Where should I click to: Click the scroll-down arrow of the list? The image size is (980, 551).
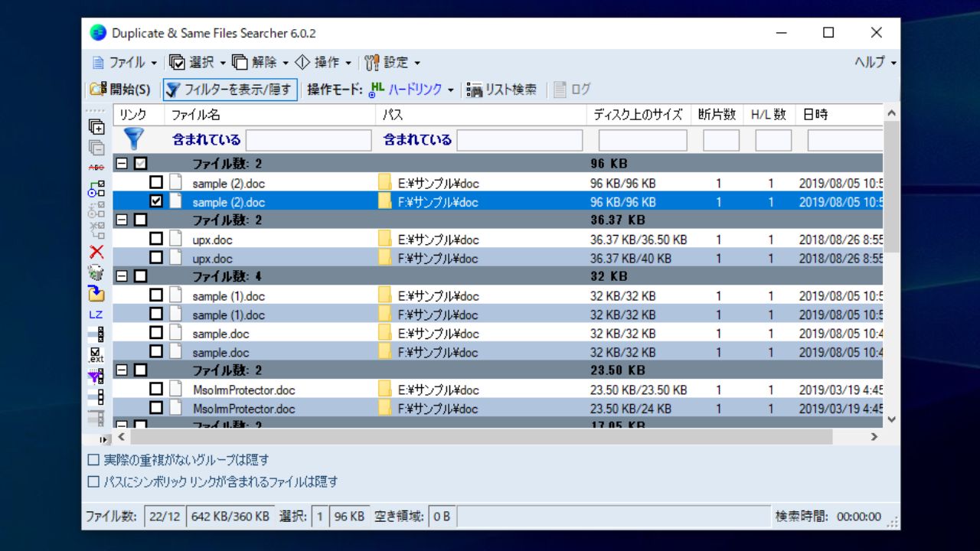coord(891,419)
